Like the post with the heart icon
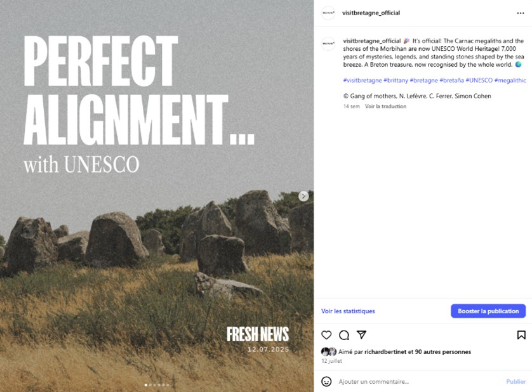The height and width of the screenshot is (392, 532). (326, 335)
